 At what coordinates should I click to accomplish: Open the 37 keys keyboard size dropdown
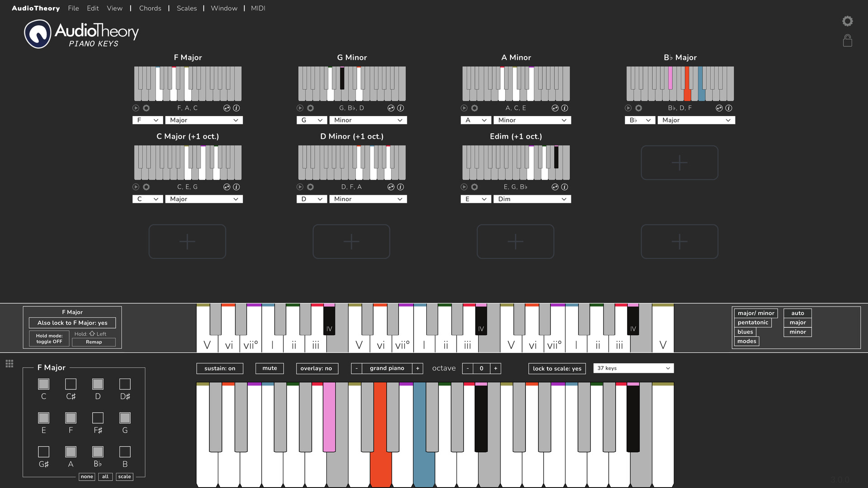633,368
